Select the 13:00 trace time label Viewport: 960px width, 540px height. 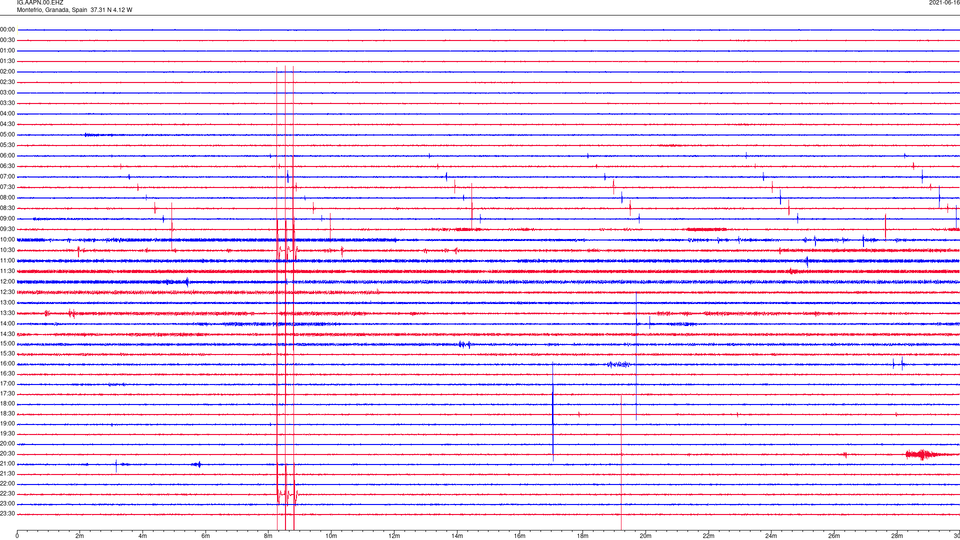tap(7, 302)
